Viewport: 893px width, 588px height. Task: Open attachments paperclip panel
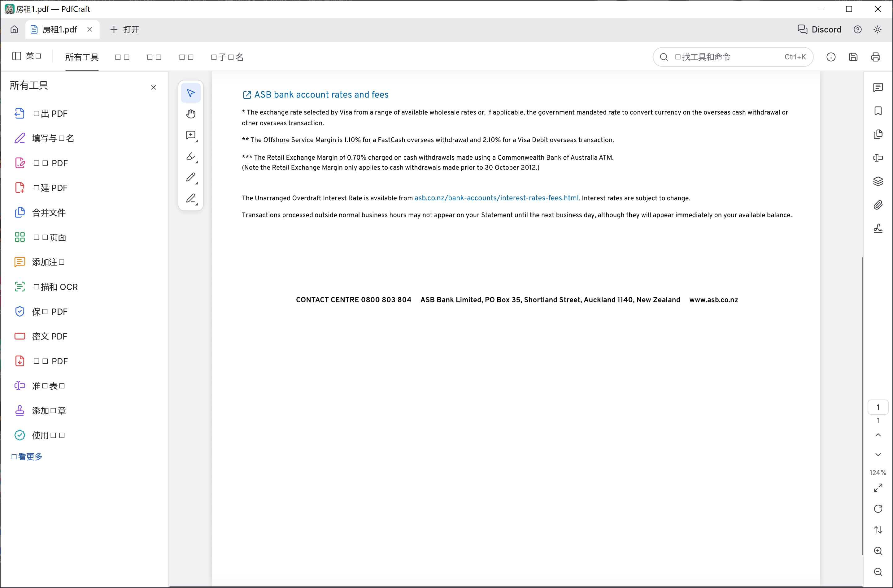click(878, 205)
